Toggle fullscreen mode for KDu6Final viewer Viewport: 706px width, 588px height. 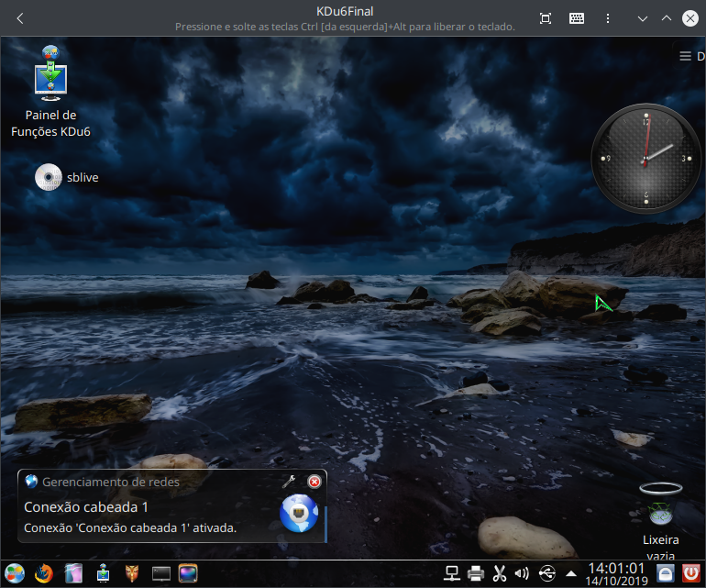tap(546, 18)
